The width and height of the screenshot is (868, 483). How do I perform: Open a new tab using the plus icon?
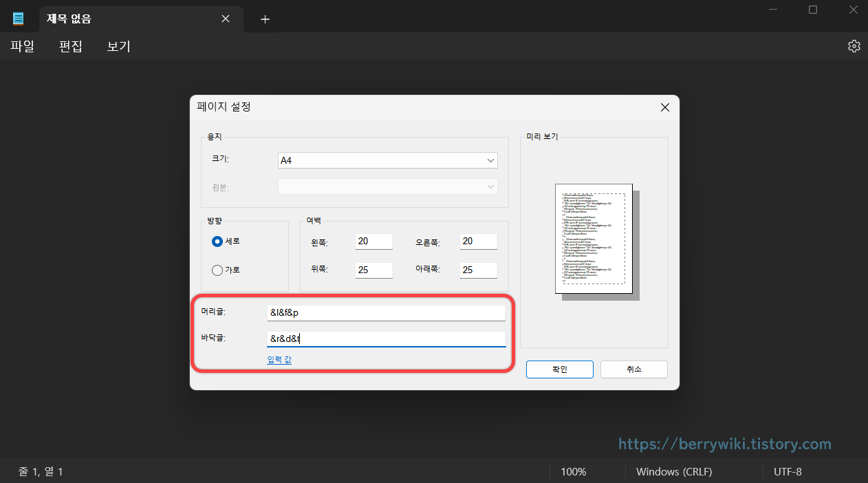coord(265,19)
